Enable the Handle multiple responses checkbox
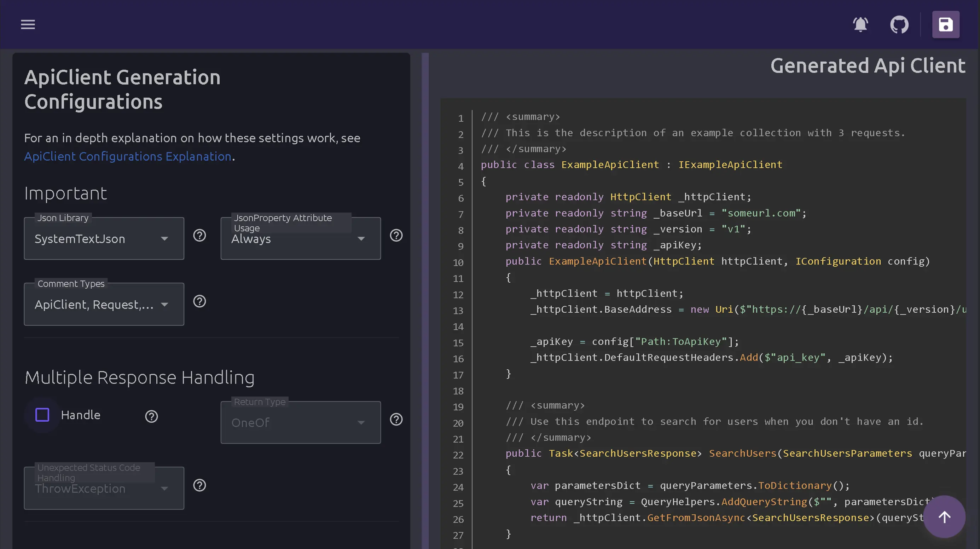This screenshot has height=549, width=980. [x=42, y=415]
